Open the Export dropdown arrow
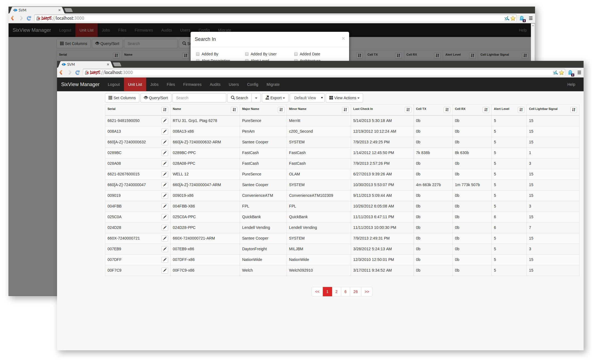The height and width of the screenshot is (364, 594). point(284,98)
